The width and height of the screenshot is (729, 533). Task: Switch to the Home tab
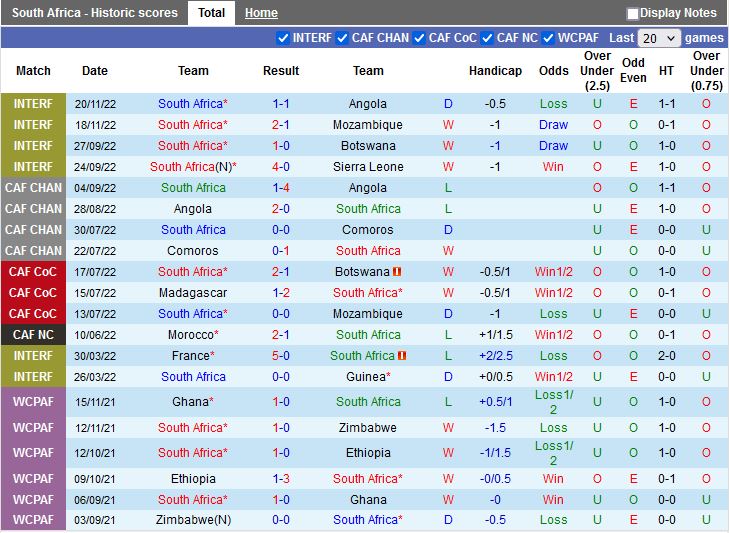click(261, 13)
